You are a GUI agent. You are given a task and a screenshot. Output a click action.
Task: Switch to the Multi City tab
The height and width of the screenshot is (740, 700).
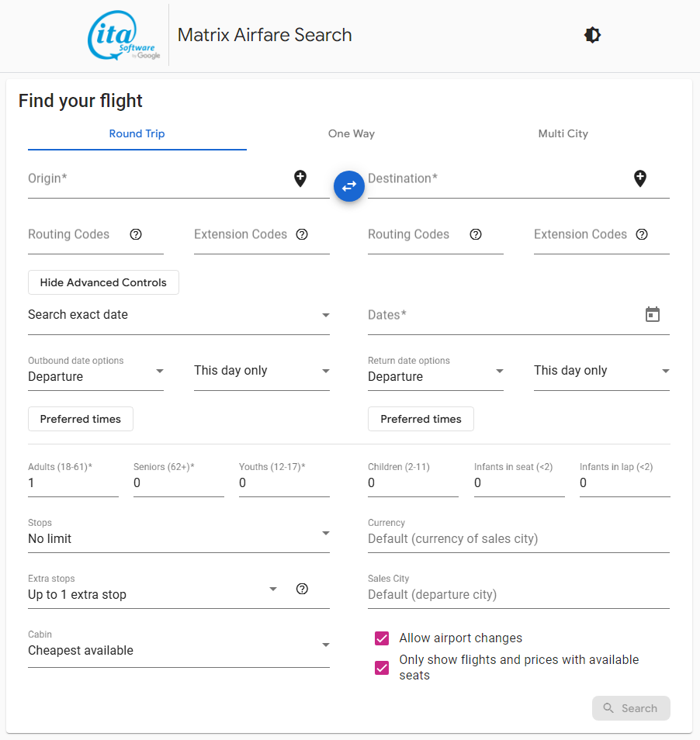pyautogui.click(x=563, y=133)
